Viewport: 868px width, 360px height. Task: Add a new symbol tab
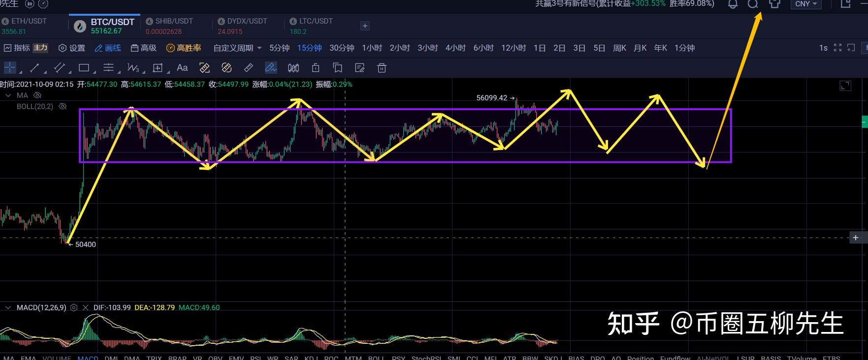point(365,26)
